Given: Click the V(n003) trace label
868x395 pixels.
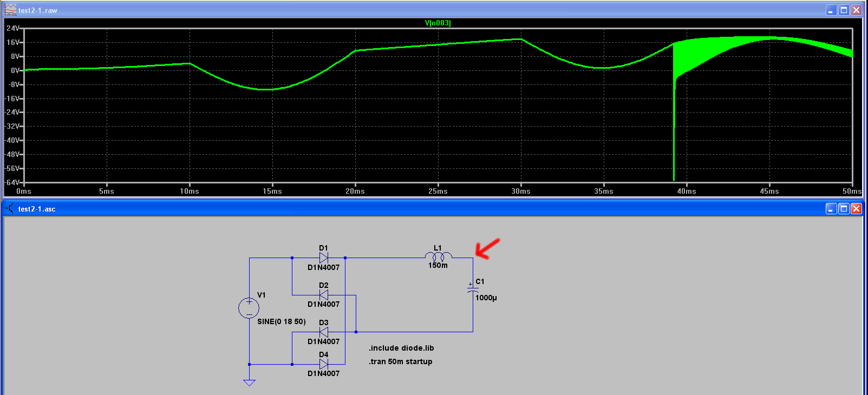Looking at the screenshot, I should [x=438, y=23].
